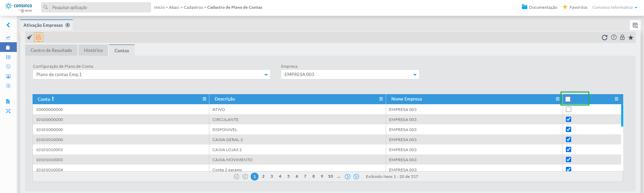Open the checkbox column menu icon
This screenshot has height=193, width=644.
click(x=616, y=99)
